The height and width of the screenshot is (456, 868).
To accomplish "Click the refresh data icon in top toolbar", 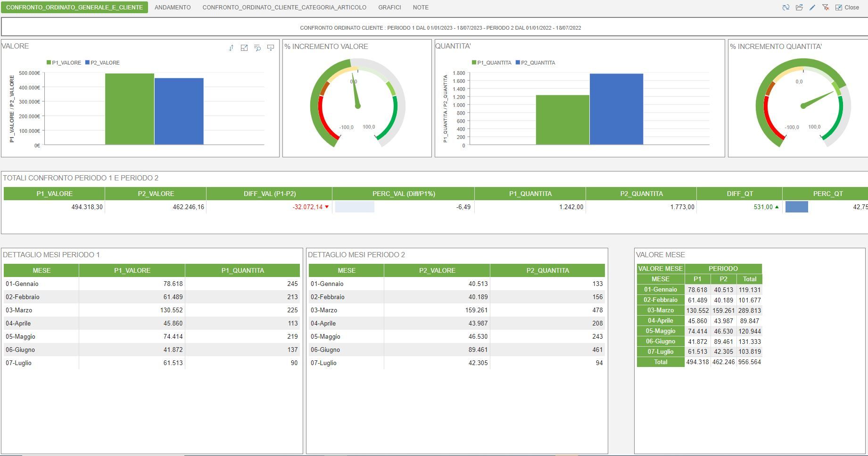I will 785,8.
